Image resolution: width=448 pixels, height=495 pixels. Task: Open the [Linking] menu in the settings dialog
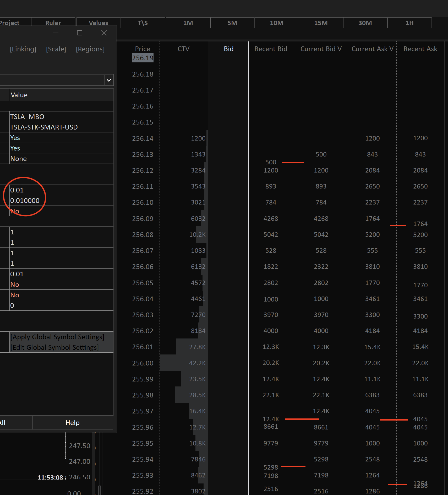click(23, 49)
